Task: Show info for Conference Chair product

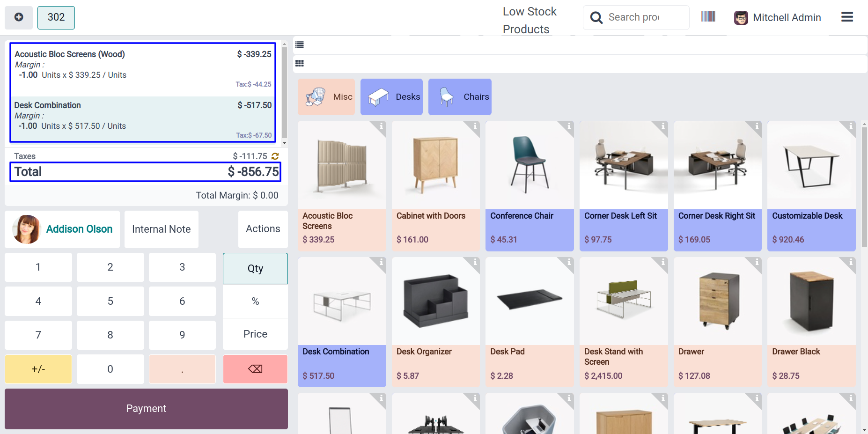Action: click(x=569, y=126)
